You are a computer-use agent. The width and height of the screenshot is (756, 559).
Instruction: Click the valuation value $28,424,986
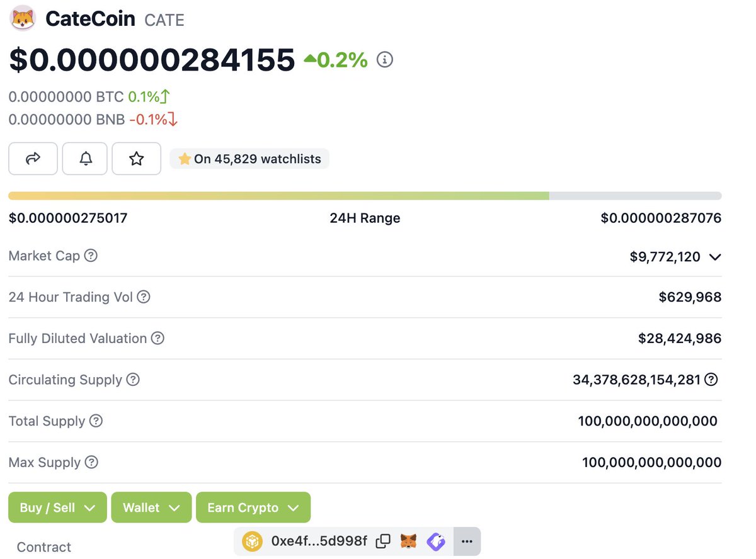(x=680, y=338)
